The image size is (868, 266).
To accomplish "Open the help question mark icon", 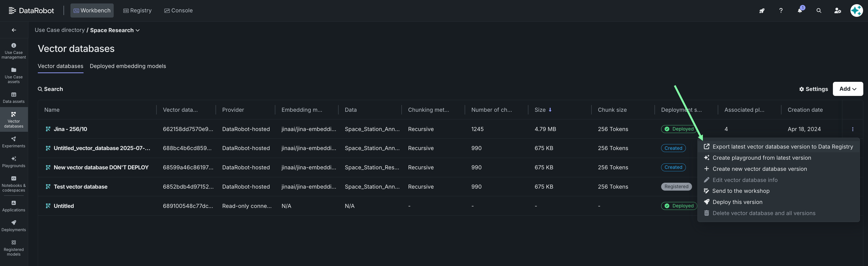I will [781, 10].
